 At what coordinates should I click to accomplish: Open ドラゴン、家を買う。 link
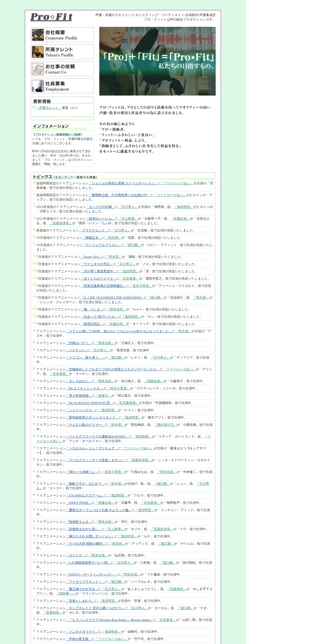pos(85,358)
